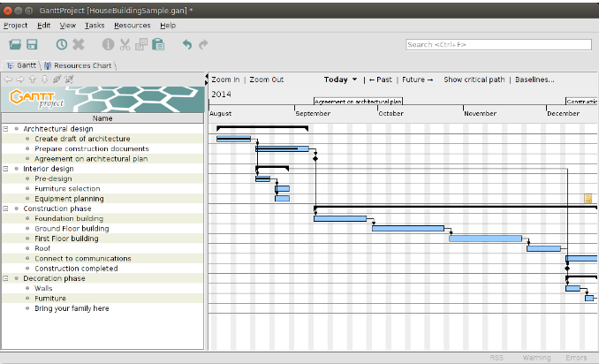Delete the selected task with the X icon
This screenshot has width=599, height=364.
pos(79,44)
